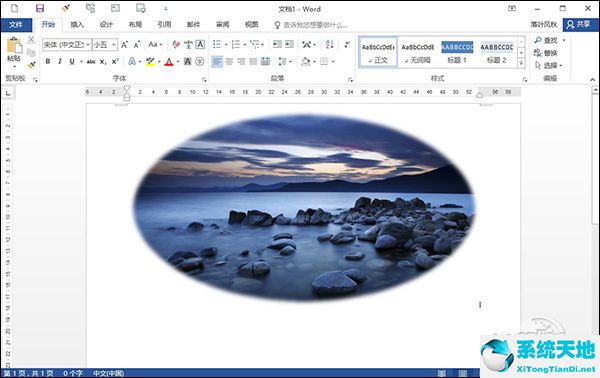Toggle subscript formatting

[103, 61]
